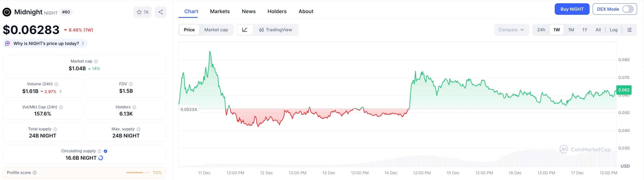The height and width of the screenshot is (180, 644).
Task: Click the 0.062 current price tag
Action: point(624,90)
